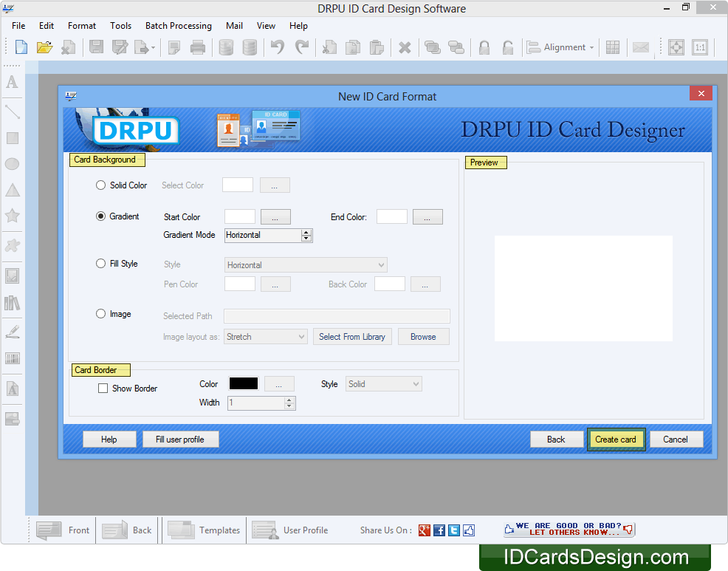The height and width of the screenshot is (571, 728).
Task: Select the Solid Color radio button
Action: (x=101, y=185)
